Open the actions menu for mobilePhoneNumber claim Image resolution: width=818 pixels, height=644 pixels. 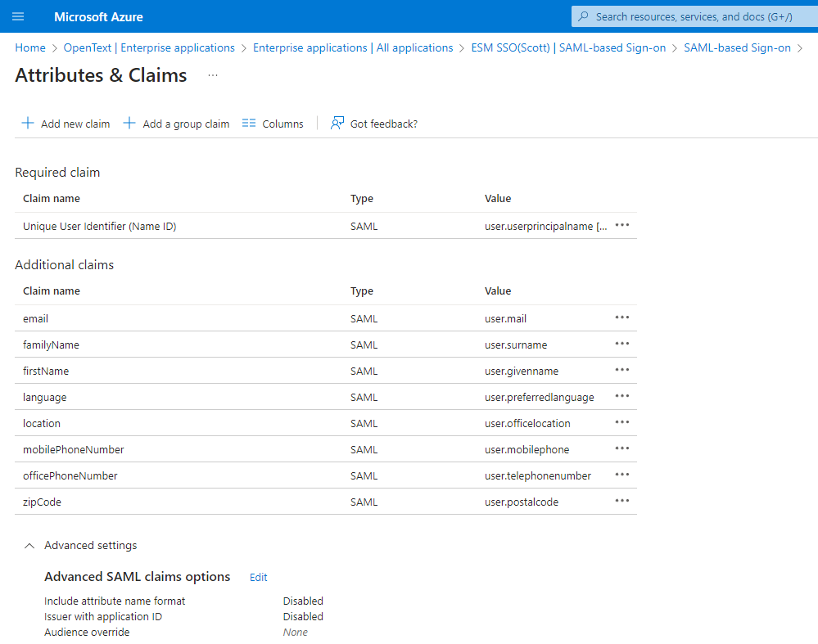pos(621,448)
